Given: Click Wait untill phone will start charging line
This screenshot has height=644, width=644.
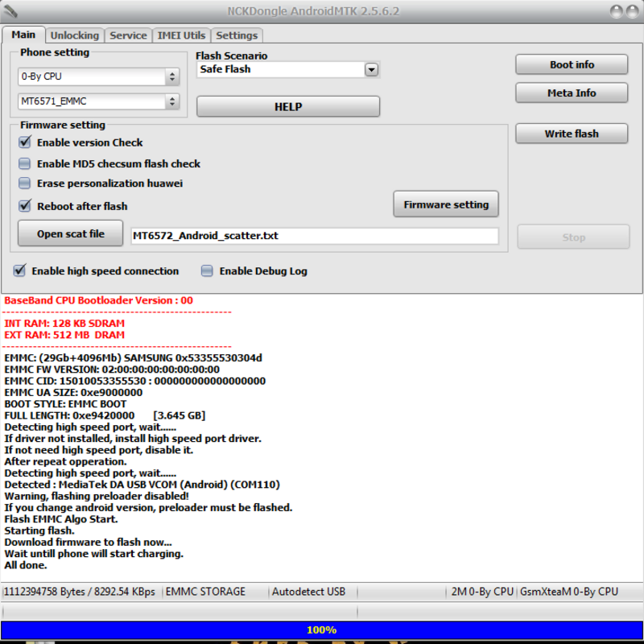Looking at the screenshot, I should [x=93, y=553].
